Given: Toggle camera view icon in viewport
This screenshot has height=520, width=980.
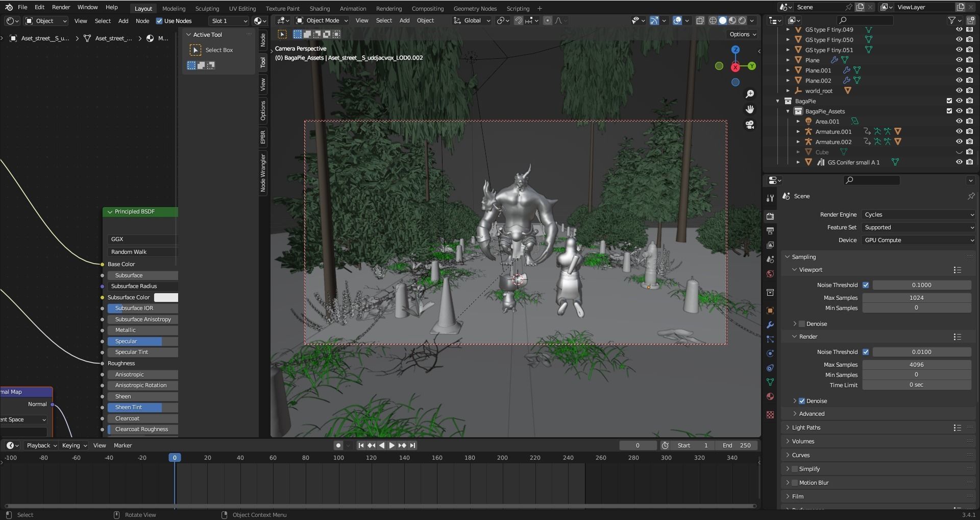Looking at the screenshot, I should point(750,125).
